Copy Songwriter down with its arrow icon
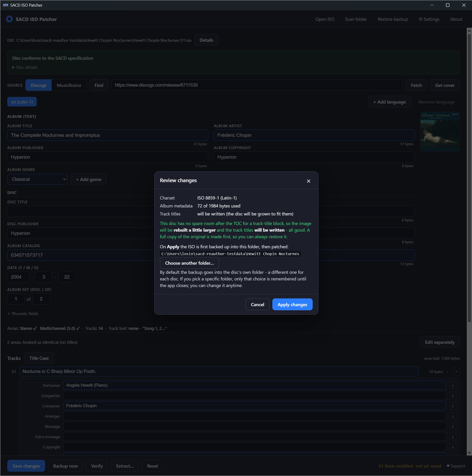This screenshot has height=476, width=472. pyautogui.click(x=453, y=396)
